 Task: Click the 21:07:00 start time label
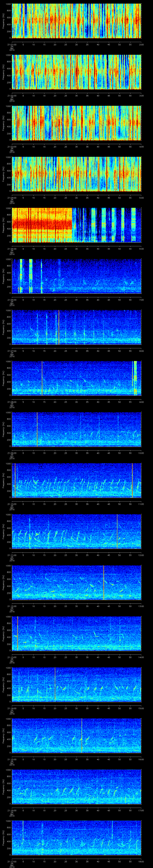12,351
